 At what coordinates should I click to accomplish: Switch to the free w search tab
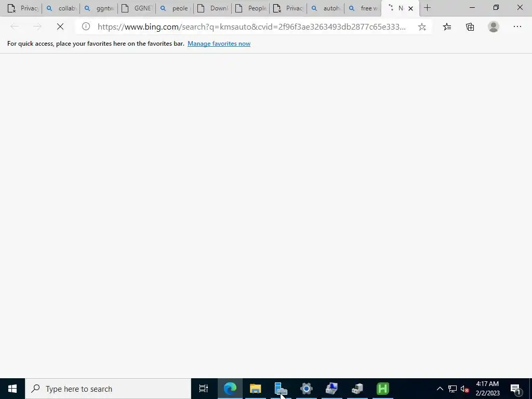point(363,8)
